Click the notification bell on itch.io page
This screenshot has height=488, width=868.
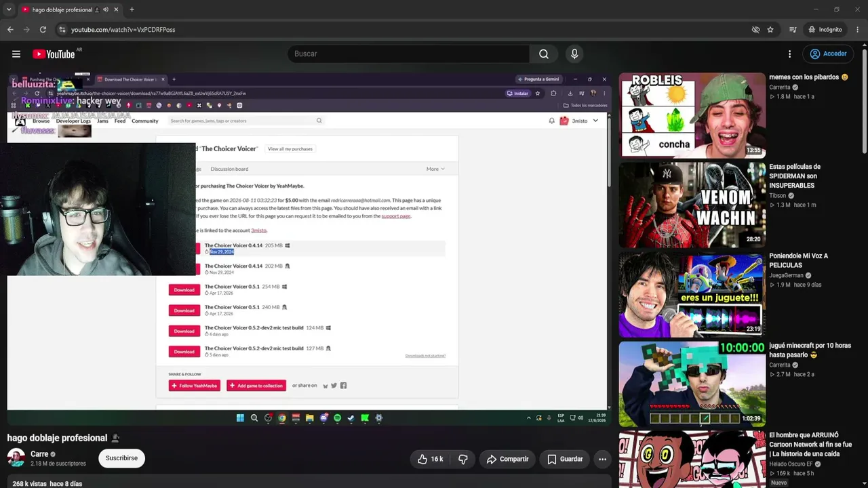(551, 121)
